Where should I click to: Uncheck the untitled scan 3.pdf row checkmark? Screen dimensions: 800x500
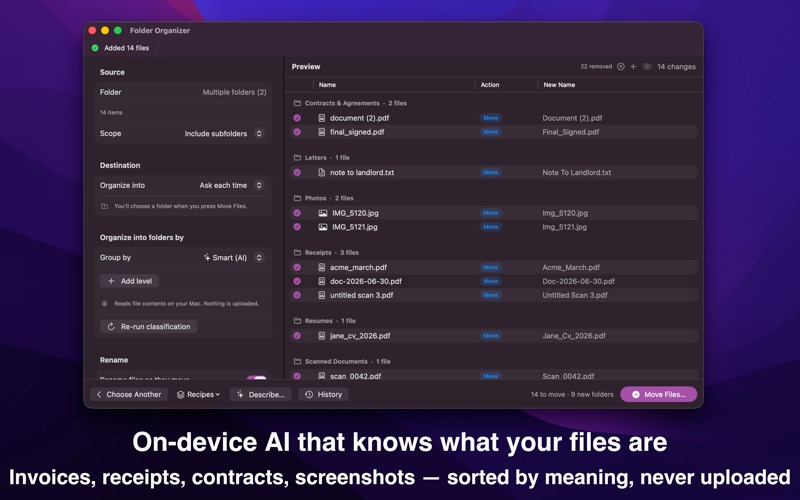[x=297, y=295]
